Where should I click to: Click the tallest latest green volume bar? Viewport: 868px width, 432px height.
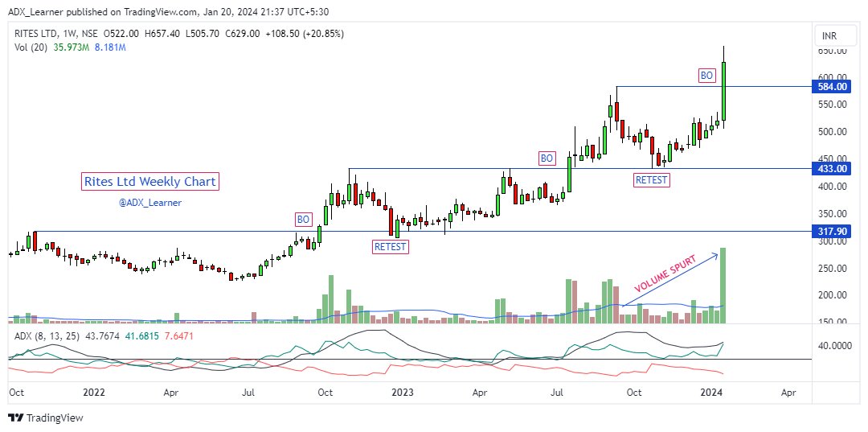pos(723,286)
